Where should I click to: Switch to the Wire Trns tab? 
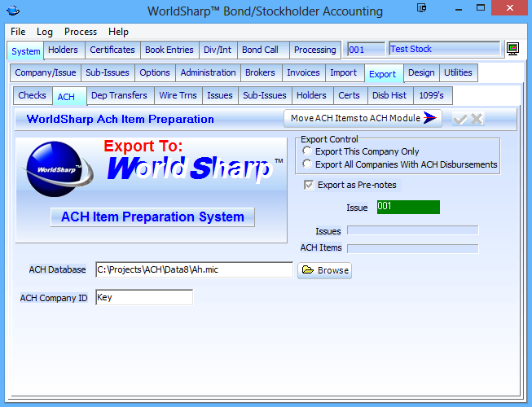click(178, 95)
